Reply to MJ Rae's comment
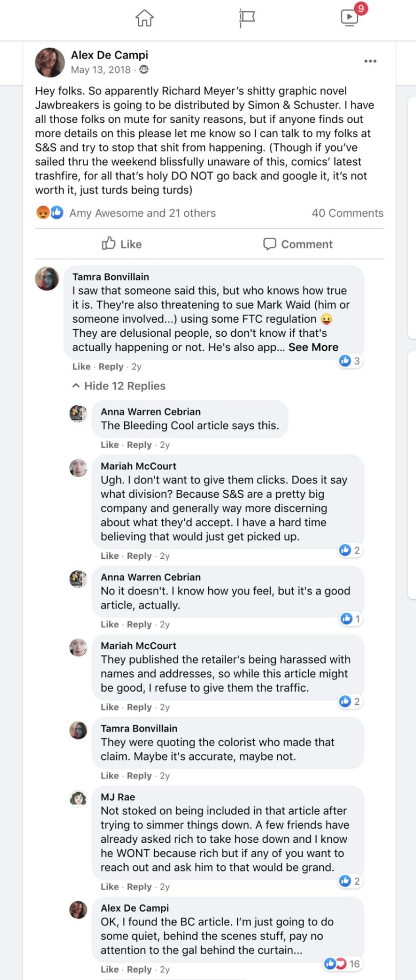The height and width of the screenshot is (980, 416). click(139, 887)
